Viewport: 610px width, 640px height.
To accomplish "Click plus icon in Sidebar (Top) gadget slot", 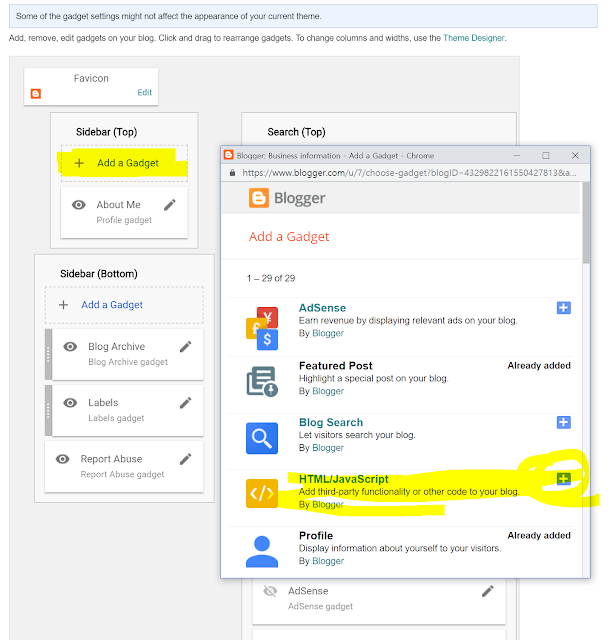I will [79, 163].
